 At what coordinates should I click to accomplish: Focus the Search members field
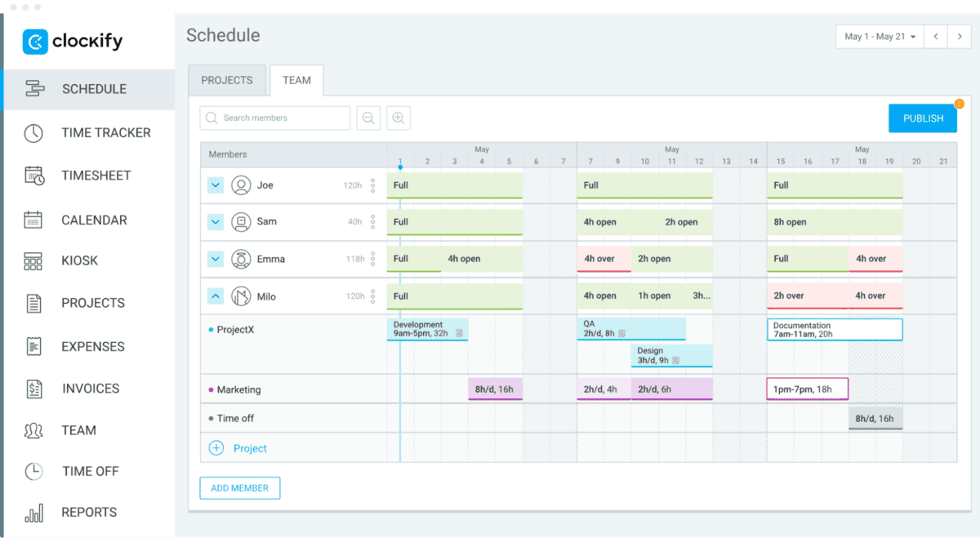pos(275,118)
